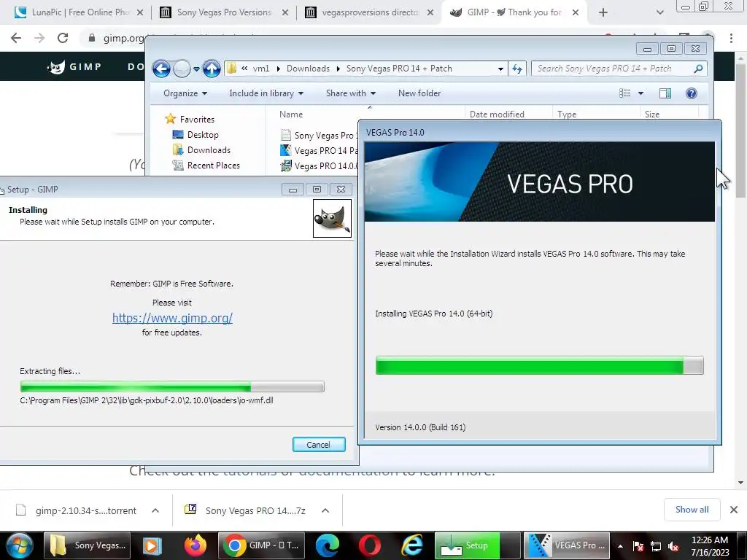747x560 pixels.
Task: Open a new browser tab
Action: (603, 12)
